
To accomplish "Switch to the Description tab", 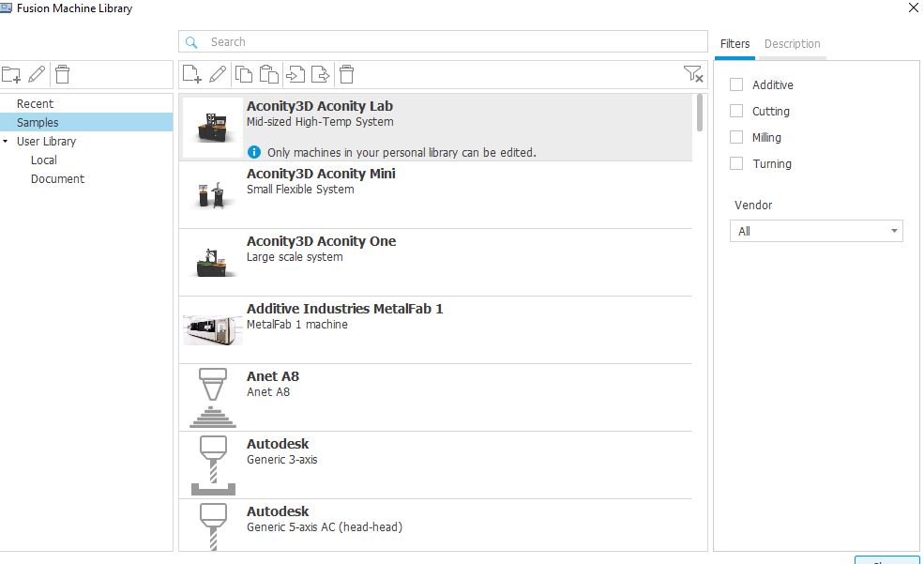I will pyautogui.click(x=792, y=44).
